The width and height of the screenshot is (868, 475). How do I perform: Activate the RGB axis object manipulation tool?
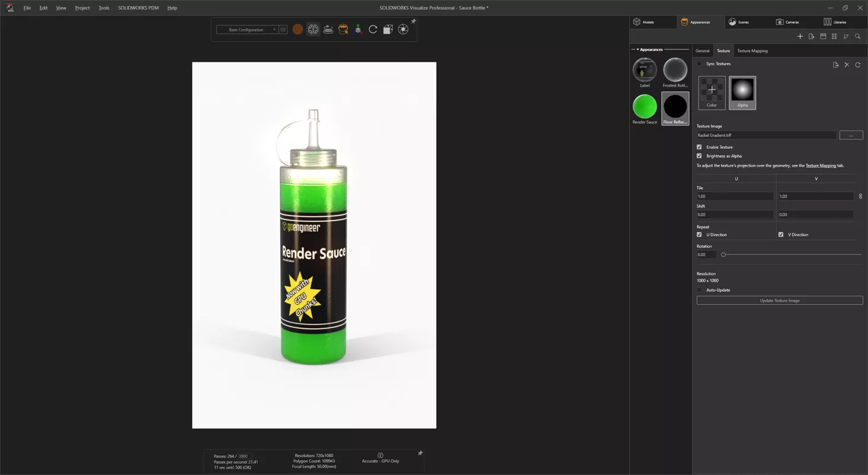pyautogui.click(x=358, y=30)
